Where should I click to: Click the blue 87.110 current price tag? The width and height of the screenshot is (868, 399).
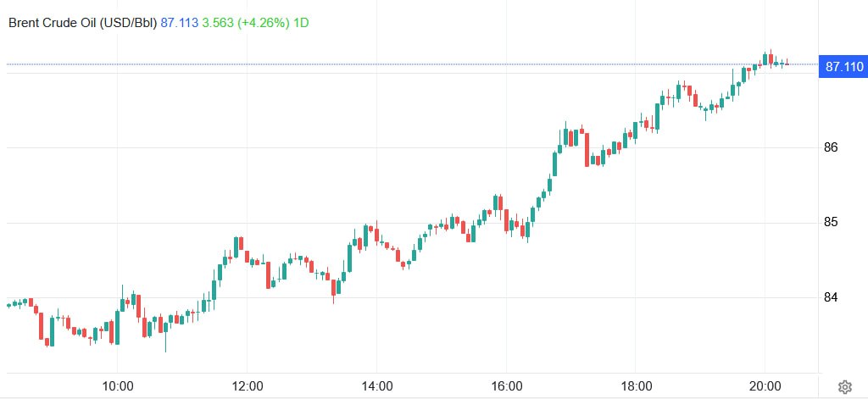coord(843,67)
